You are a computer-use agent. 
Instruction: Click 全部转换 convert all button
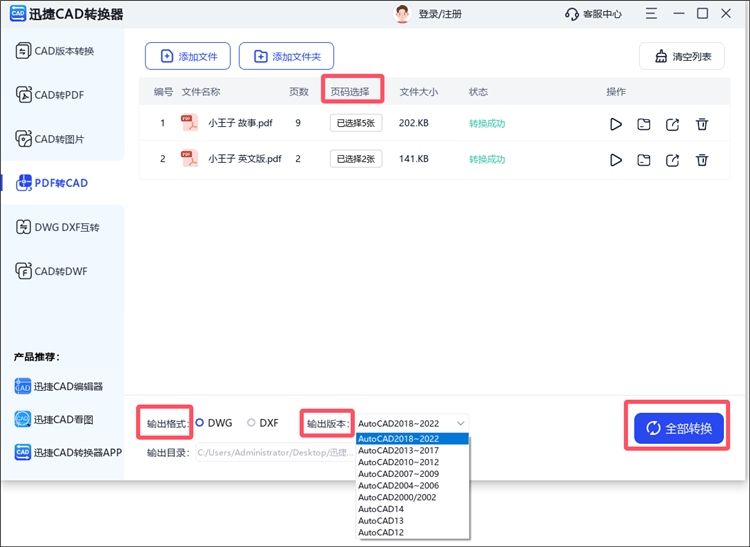point(678,428)
